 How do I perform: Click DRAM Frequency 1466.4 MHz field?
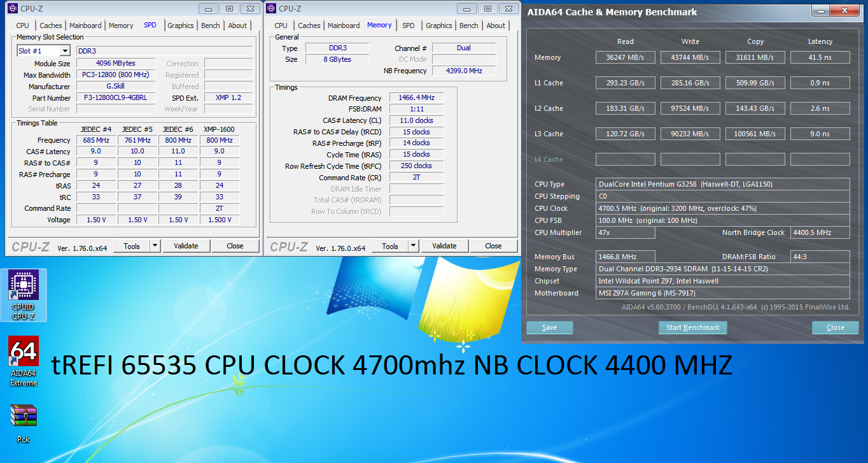(416, 98)
